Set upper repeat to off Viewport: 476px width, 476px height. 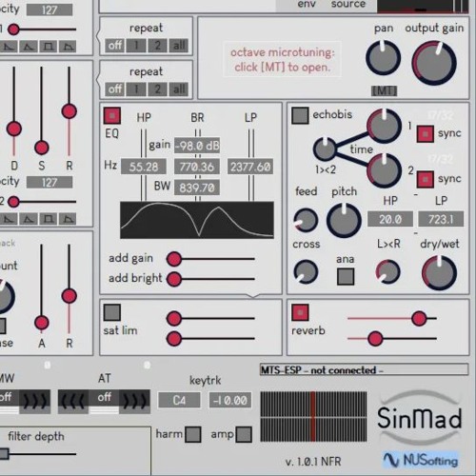pos(115,46)
